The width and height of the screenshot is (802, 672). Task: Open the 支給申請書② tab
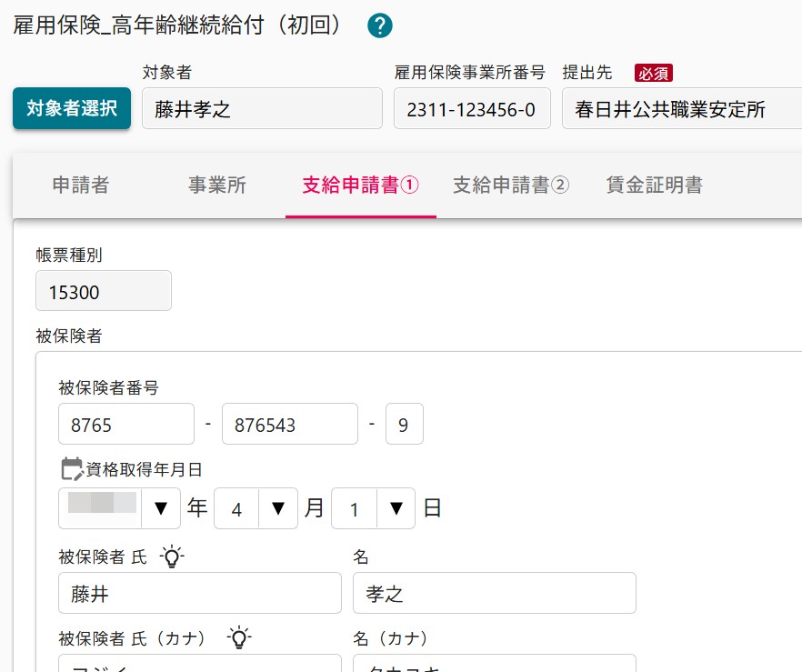tap(511, 185)
